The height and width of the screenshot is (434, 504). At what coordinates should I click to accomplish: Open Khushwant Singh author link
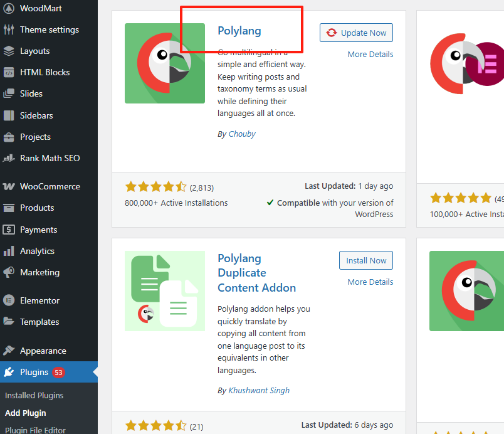click(259, 390)
